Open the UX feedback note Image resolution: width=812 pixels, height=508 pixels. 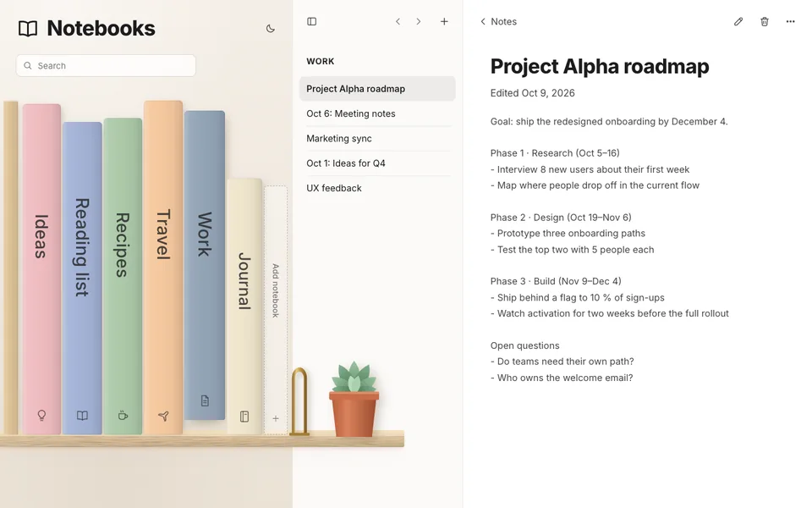tap(377, 188)
